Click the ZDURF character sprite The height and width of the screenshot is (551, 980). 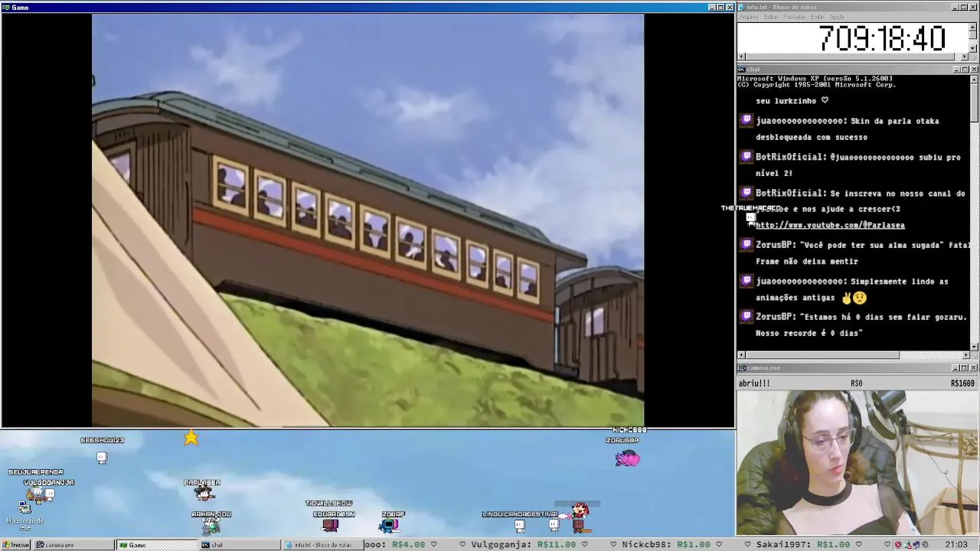(390, 525)
